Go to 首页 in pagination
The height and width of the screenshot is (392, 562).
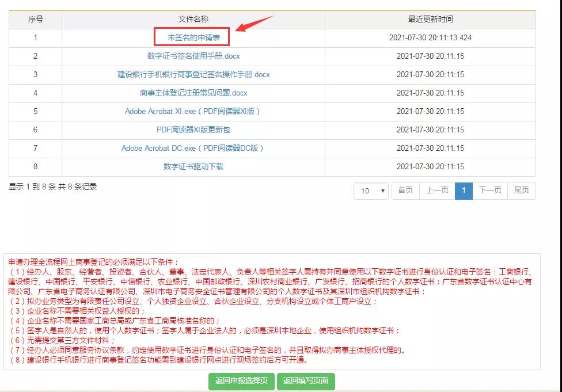pos(405,191)
